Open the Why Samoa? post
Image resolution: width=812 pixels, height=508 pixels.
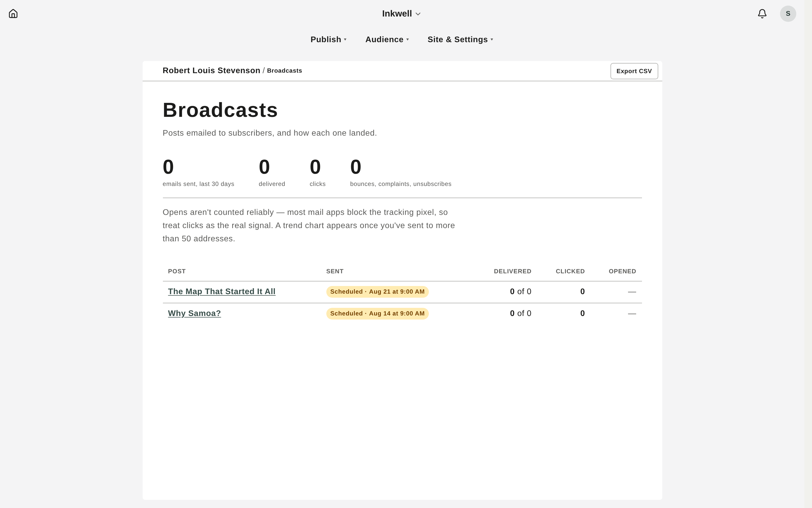click(195, 313)
